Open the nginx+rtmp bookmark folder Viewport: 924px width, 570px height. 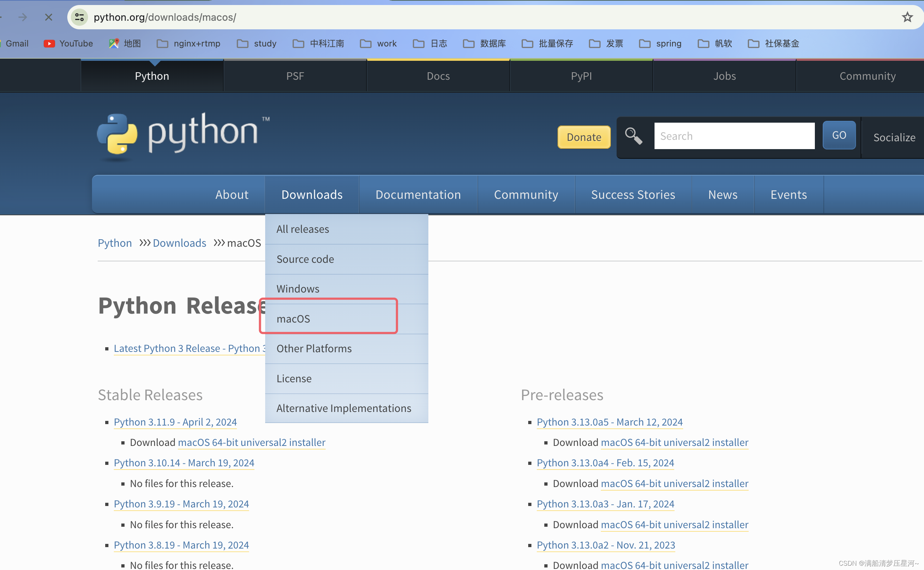click(x=189, y=43)
